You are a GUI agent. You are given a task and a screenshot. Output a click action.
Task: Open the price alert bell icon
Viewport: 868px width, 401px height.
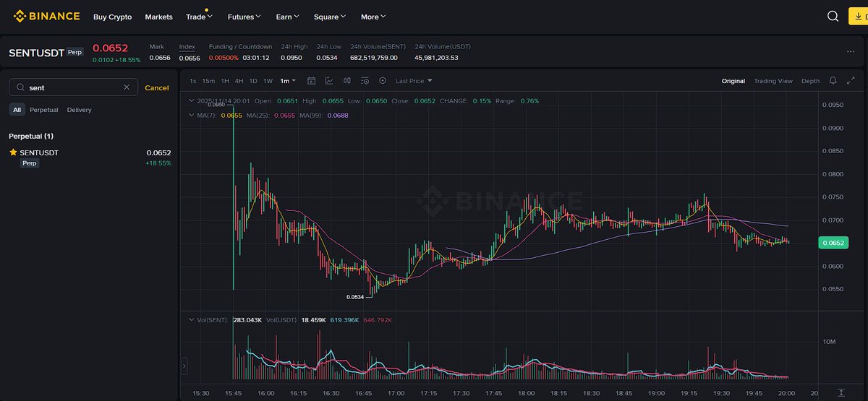coord(833,81)
